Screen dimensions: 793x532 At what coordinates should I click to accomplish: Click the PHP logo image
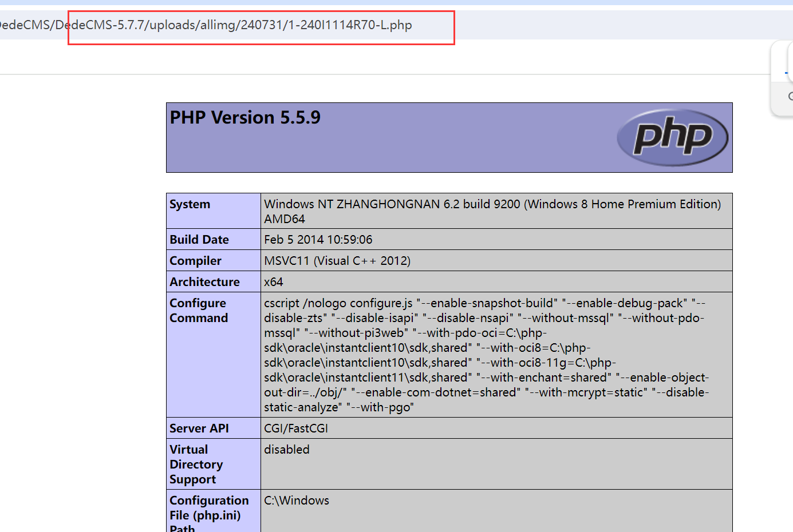click(673, 137)
